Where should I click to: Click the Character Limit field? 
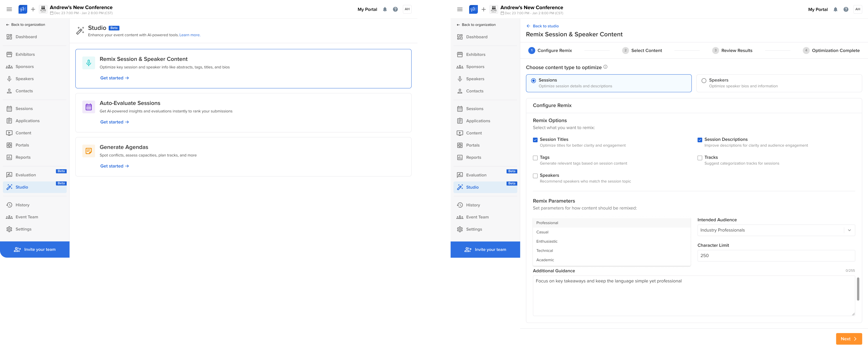776,256
